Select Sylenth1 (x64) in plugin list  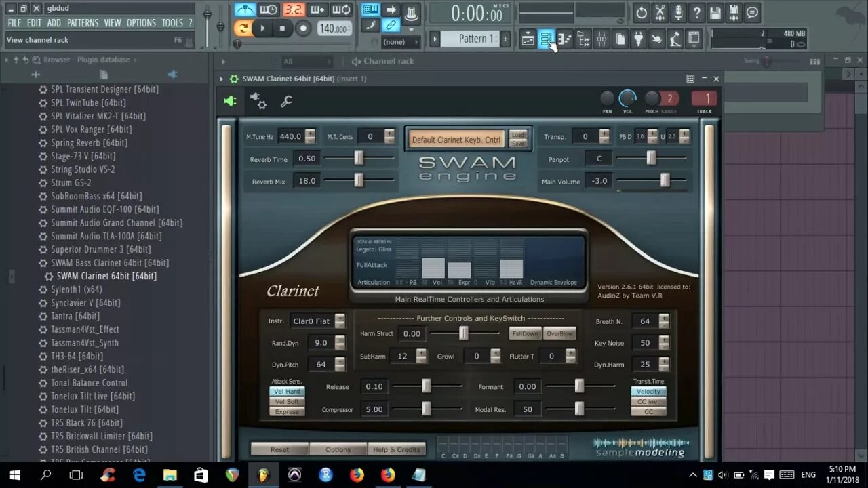coord(76,289)
